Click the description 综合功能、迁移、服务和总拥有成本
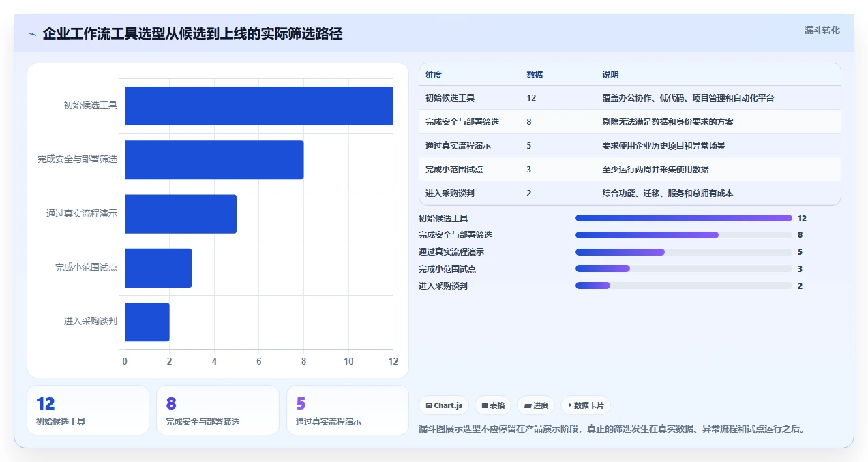 pos(668,194)
